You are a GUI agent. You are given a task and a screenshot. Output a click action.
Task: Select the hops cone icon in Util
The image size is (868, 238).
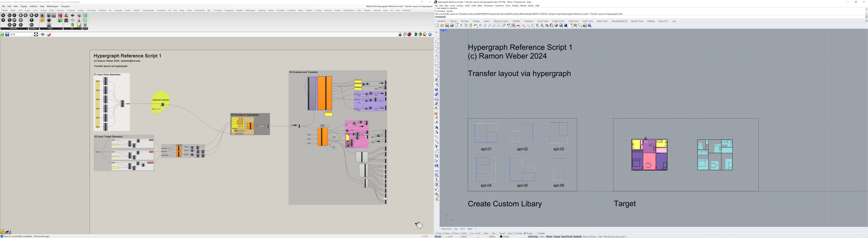pos(72,25)
